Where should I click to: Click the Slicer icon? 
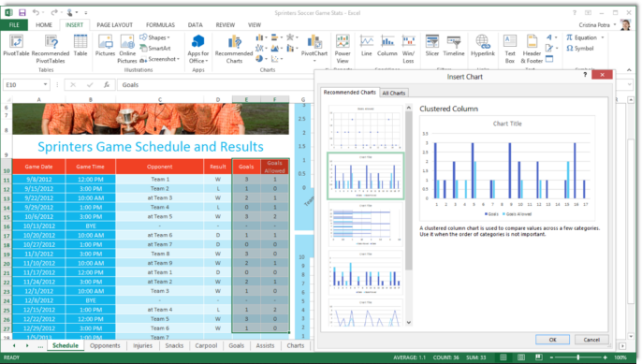point(432,46)
